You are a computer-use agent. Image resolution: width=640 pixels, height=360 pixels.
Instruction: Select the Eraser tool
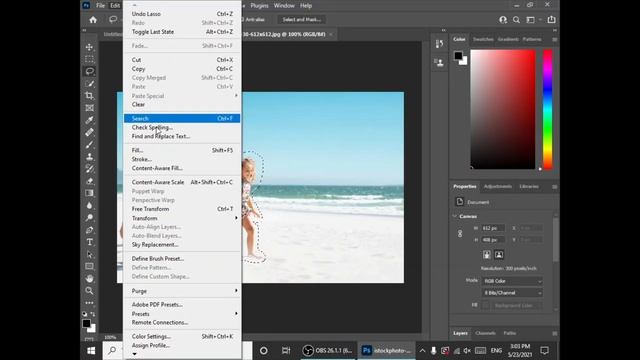pyautogui.click(x=89, y=181)
